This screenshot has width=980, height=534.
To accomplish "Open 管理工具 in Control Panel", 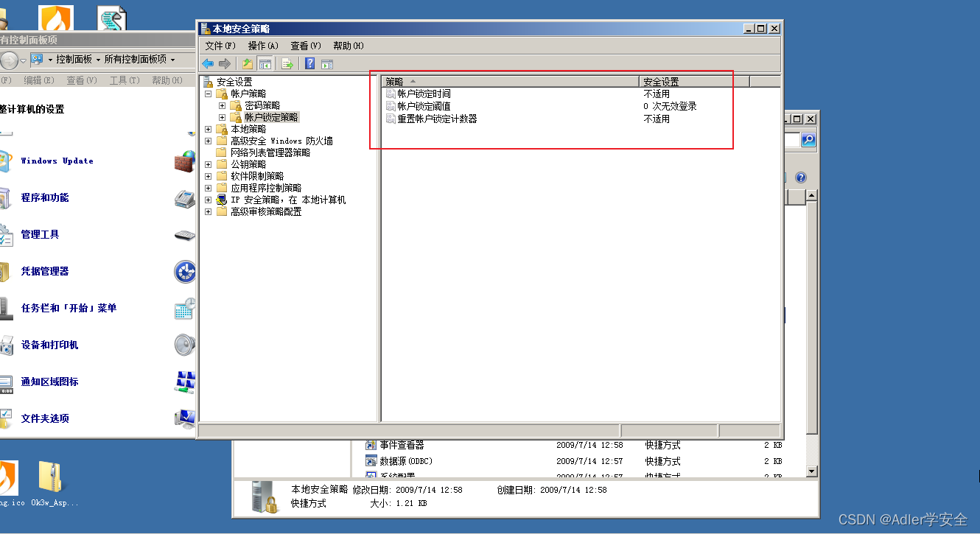I will pyautogui.click(x=40, y=234).
